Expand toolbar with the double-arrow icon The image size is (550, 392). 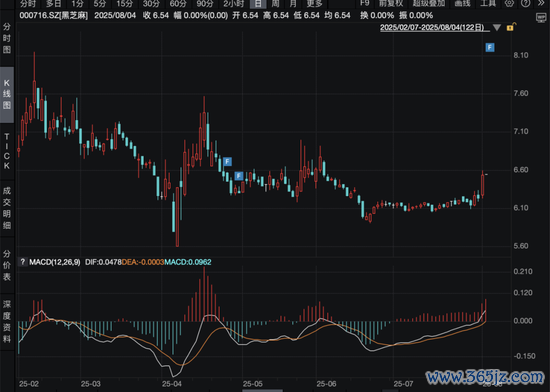542,3
